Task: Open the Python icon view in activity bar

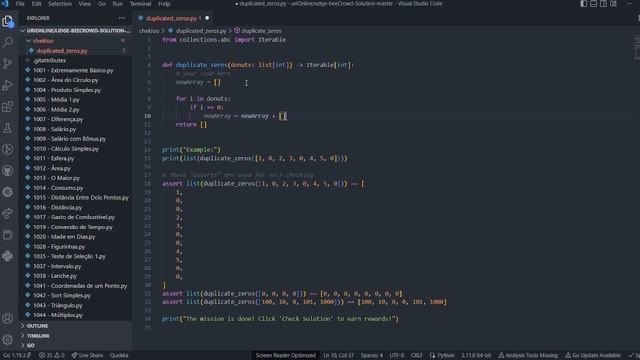Action: 8,256
